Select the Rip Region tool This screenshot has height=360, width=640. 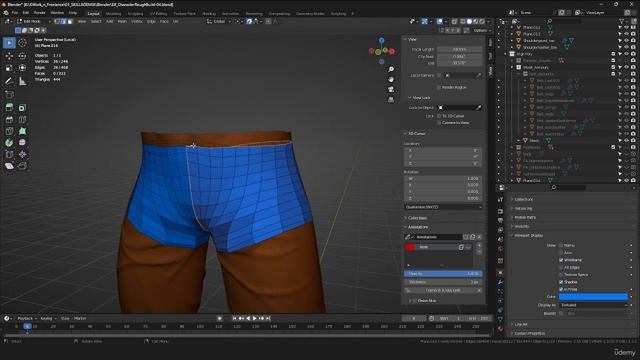[22, 166]
